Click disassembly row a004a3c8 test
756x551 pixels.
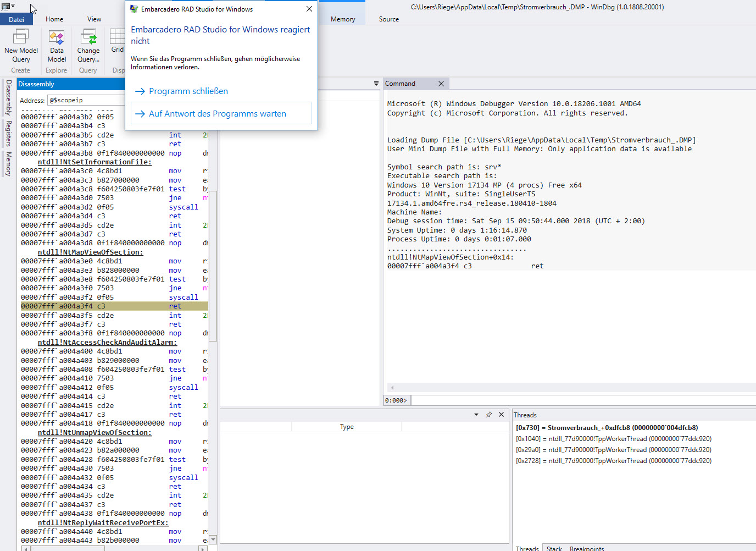114,189
